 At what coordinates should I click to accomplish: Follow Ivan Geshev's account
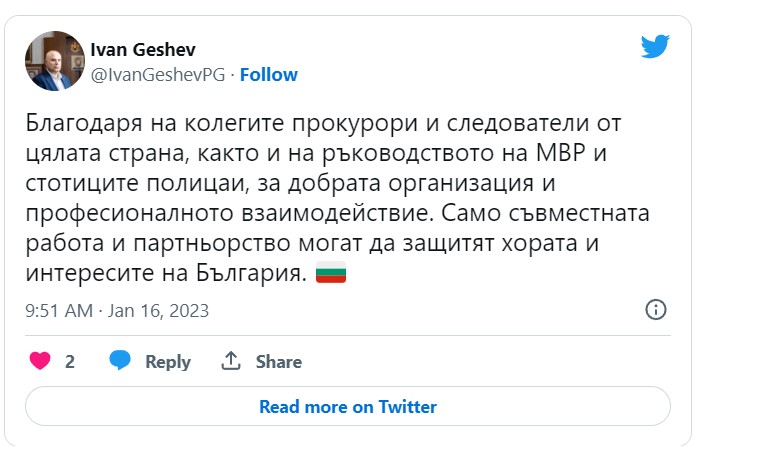pos(269,75)
